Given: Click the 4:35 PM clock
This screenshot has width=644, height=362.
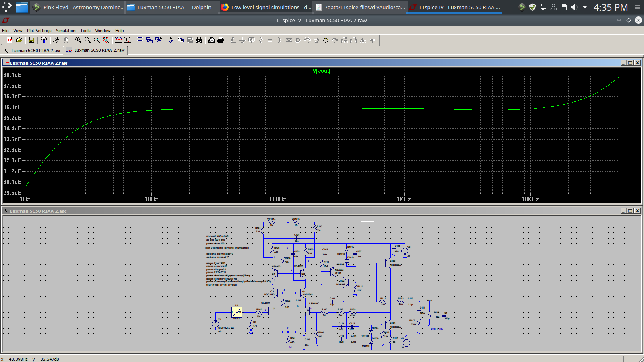Looking at the screenshot, I should (611, 8).
